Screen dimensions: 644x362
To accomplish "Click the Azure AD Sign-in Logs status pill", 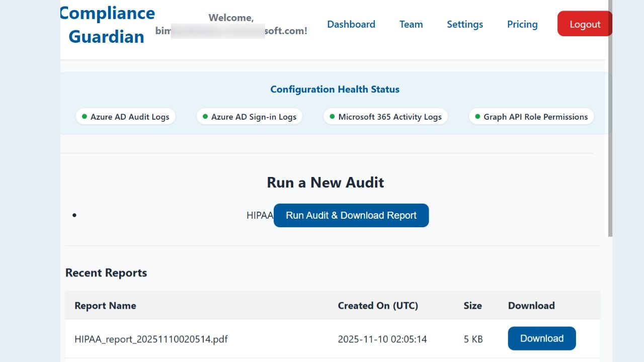I will [x=249, y=117].
